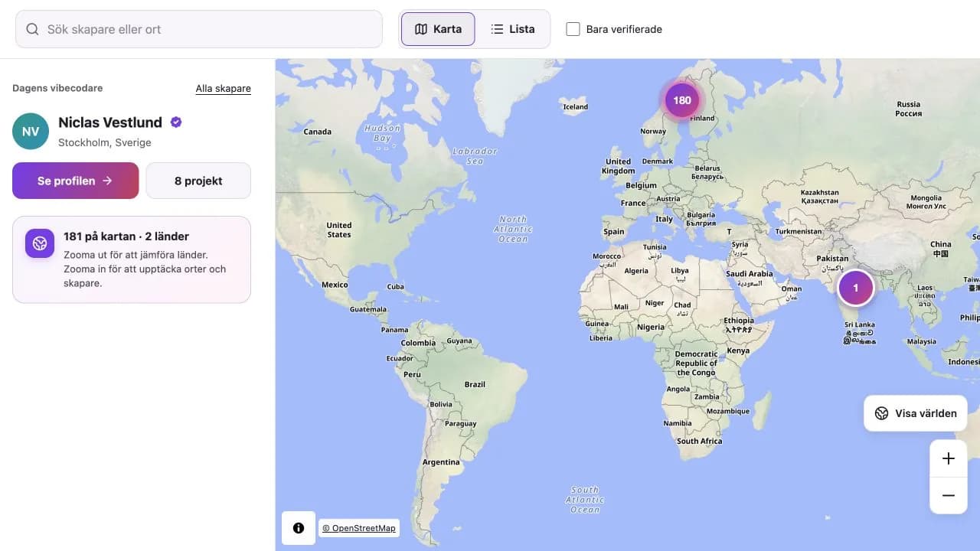The image size is (980, 551).
Task: Click the search magnifier icon
Action: point(32,29)
